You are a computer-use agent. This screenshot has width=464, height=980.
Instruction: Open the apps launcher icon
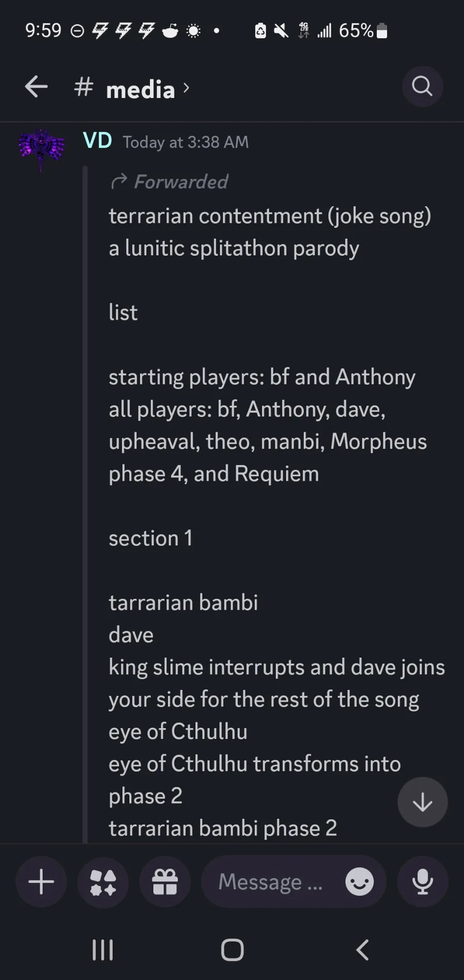point(103,882)
